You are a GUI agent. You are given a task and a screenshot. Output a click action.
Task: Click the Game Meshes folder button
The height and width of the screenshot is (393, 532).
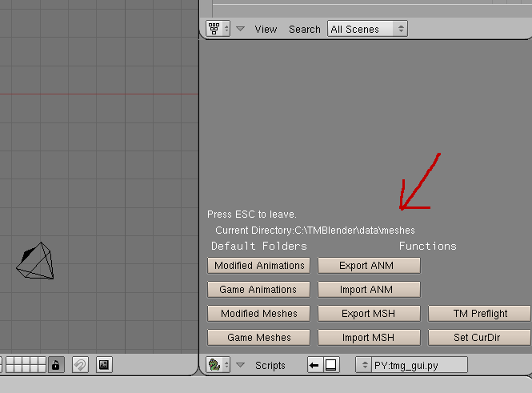(x=259, y=337)
